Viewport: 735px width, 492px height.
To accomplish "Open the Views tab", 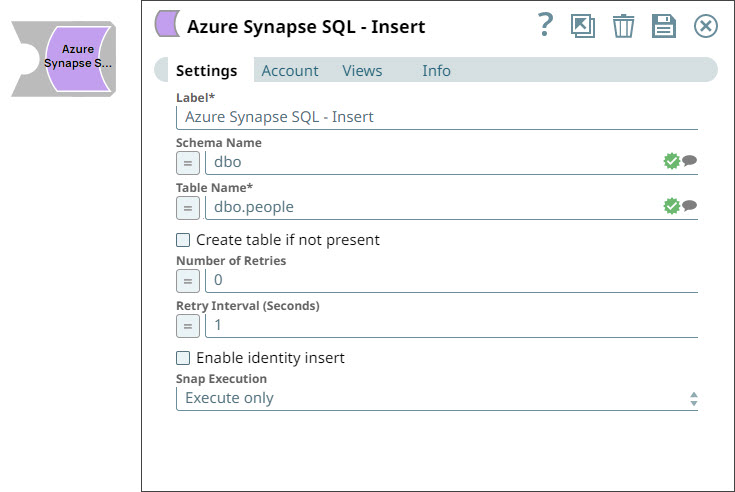I will [362, 70].
